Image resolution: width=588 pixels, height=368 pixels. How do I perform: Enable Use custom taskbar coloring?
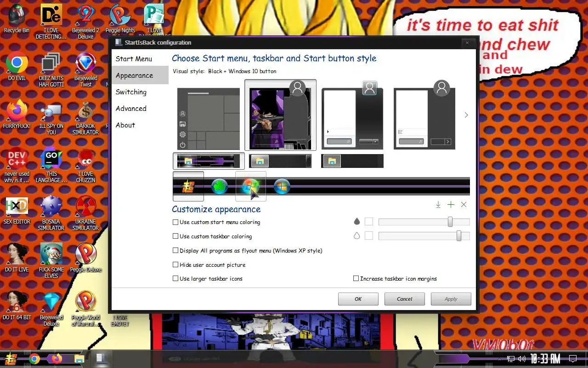[x=212, y=236]
